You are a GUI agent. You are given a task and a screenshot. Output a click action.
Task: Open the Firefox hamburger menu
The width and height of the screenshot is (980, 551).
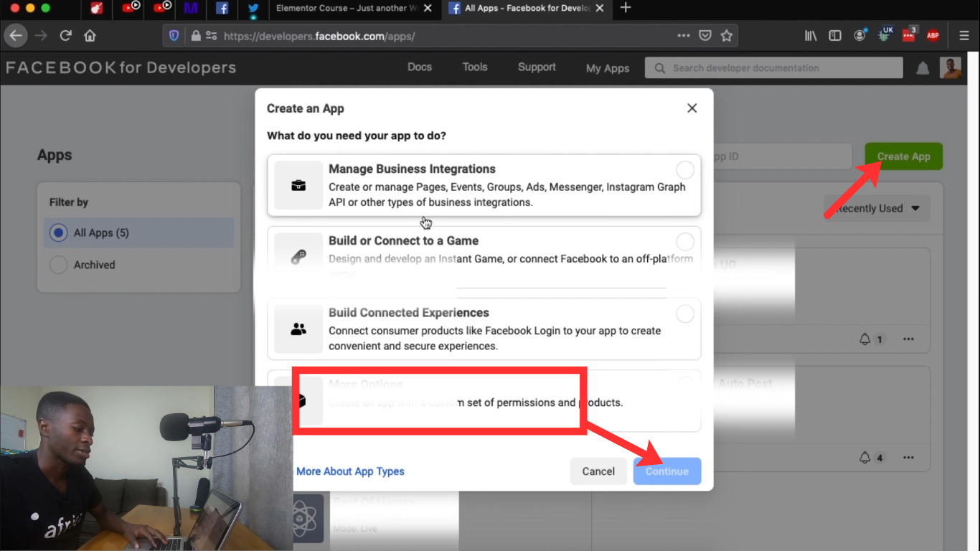click(x=964, y=35)
